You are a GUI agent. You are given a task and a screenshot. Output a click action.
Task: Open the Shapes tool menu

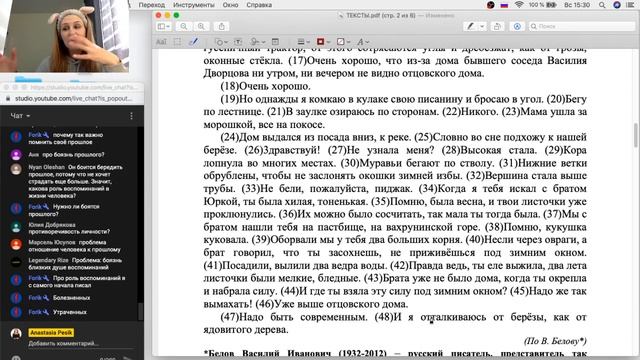[221, 42]
